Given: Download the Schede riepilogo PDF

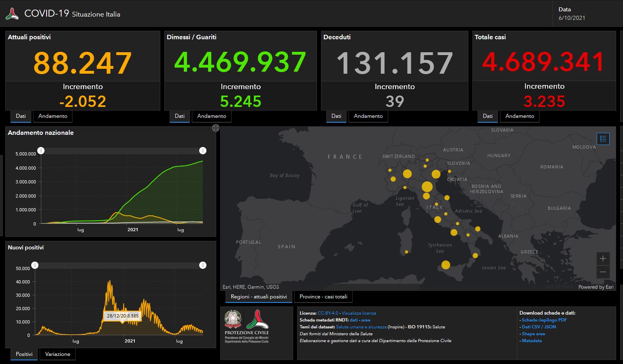Looking at the screenshot, I should 544,320.
